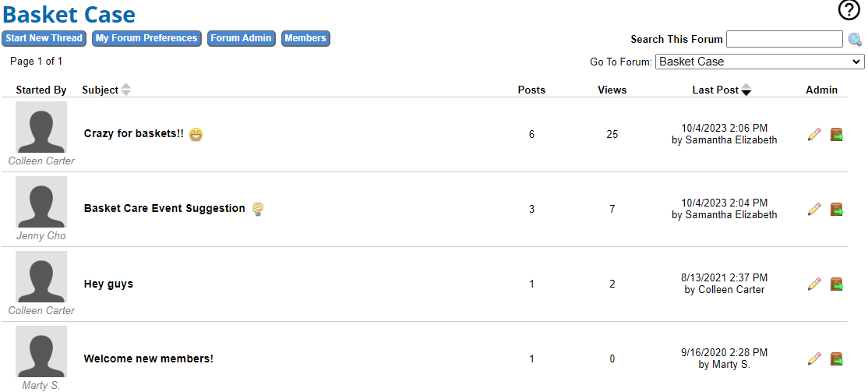
Task: Open My Forum Preferences
Action: pos(146,38)
